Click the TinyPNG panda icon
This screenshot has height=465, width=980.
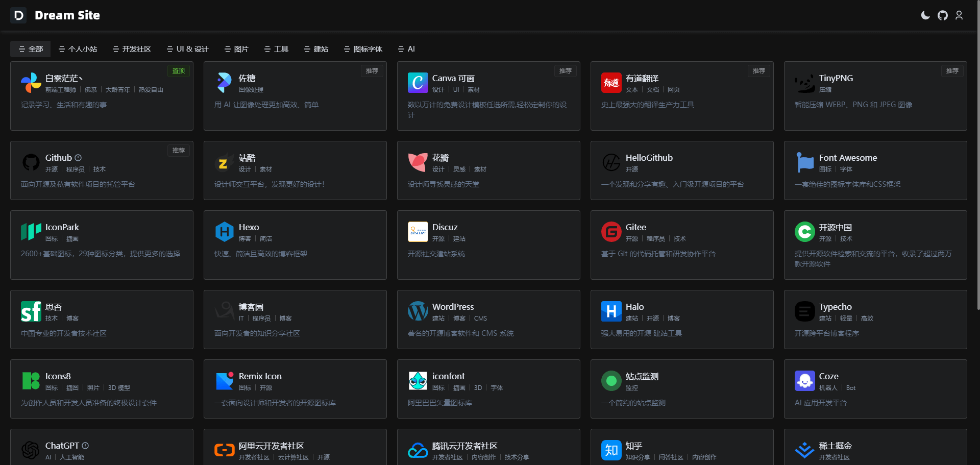pyautogui.click(x=805, y=83)
